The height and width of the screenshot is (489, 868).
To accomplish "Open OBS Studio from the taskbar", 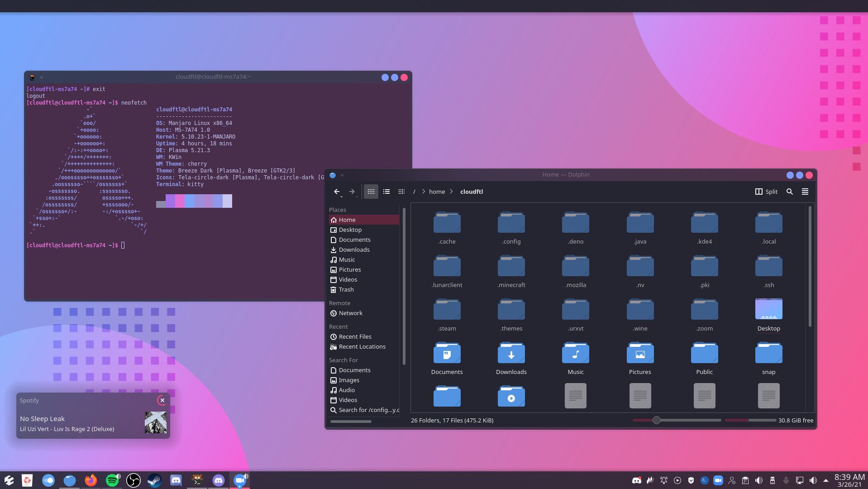I will coord(133,480).
